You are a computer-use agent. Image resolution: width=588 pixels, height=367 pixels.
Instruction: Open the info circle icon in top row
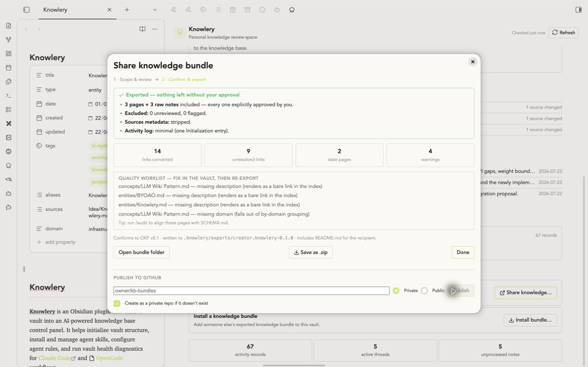[x=262, y=10]
